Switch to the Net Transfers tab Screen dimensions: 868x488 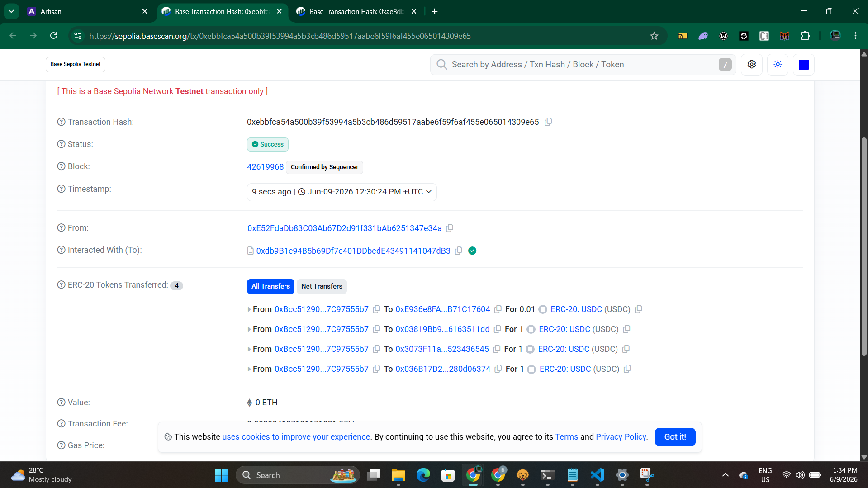(322, 286)
